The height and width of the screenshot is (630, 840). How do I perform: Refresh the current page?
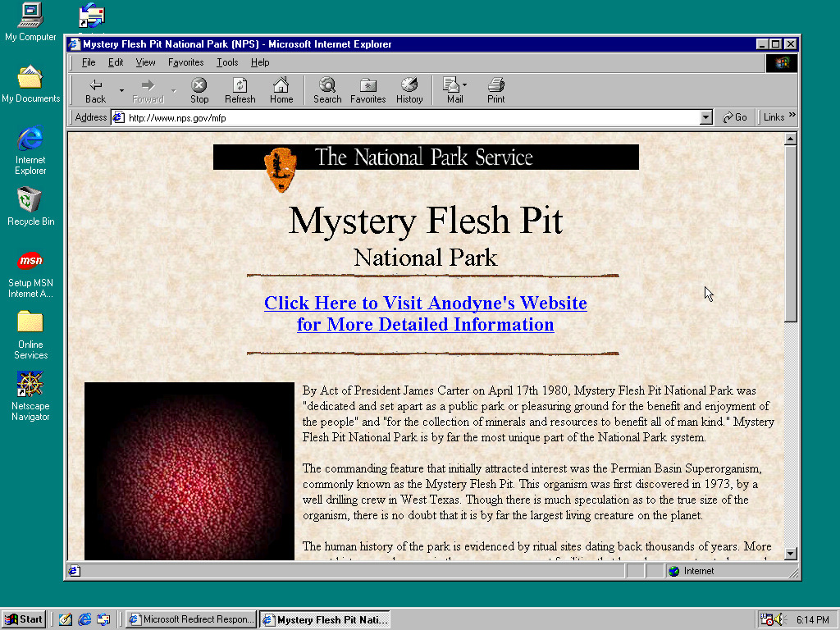tap(240, 90)
